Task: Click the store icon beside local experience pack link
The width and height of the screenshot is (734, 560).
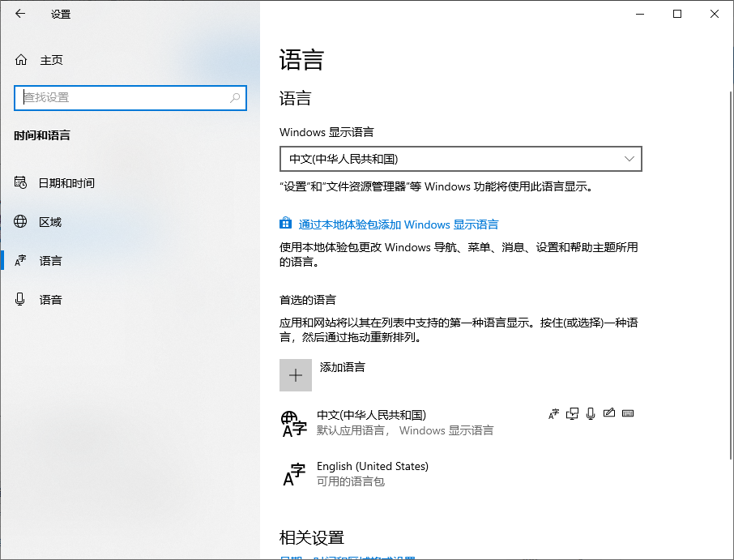Action: click(x=285, y=224)
